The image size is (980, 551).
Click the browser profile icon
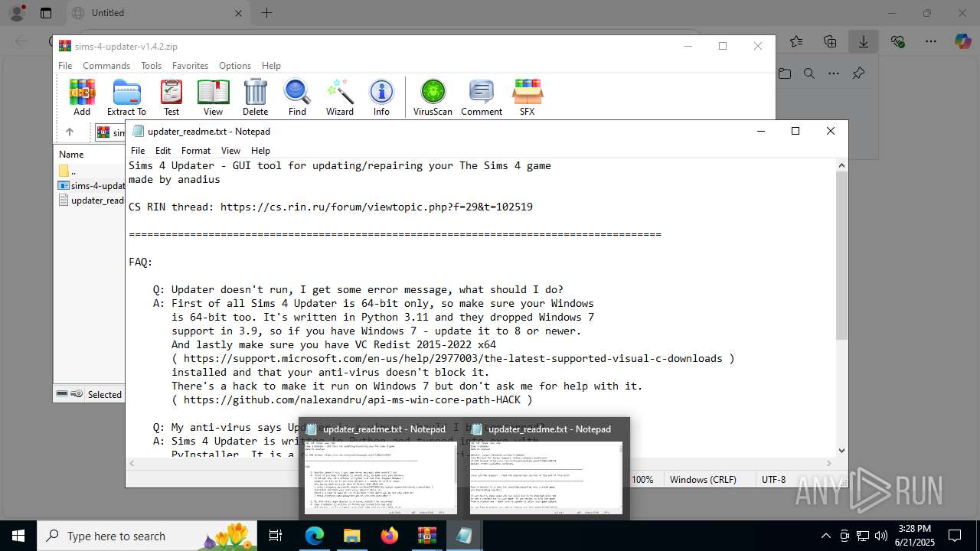point(16,13)
